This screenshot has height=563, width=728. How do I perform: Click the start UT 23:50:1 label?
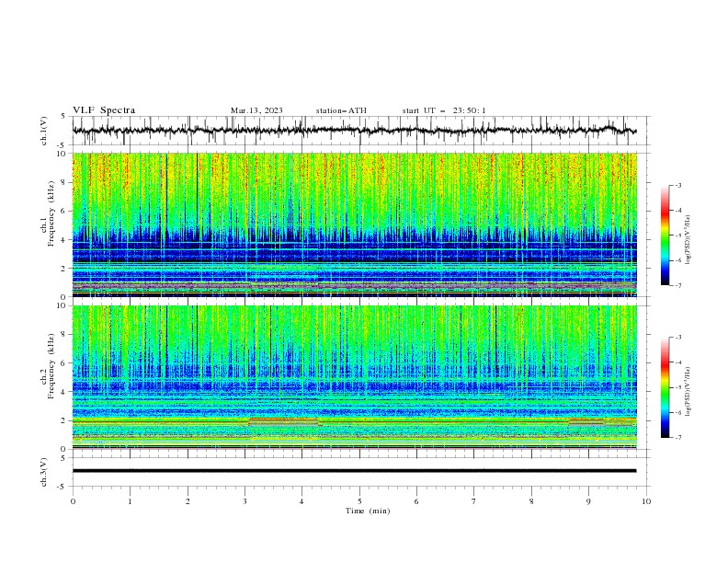point(444,110)
